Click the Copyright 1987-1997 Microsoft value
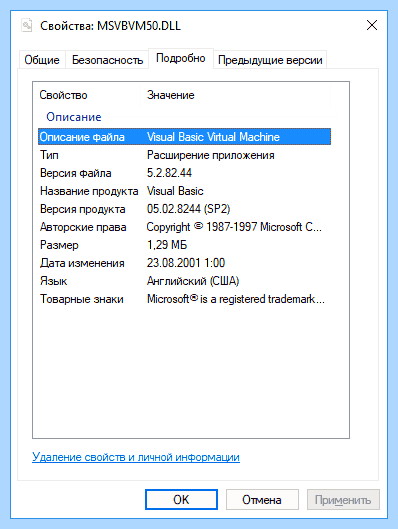The height and width of the screenshot is (529, 398). [x=234, y=227]
